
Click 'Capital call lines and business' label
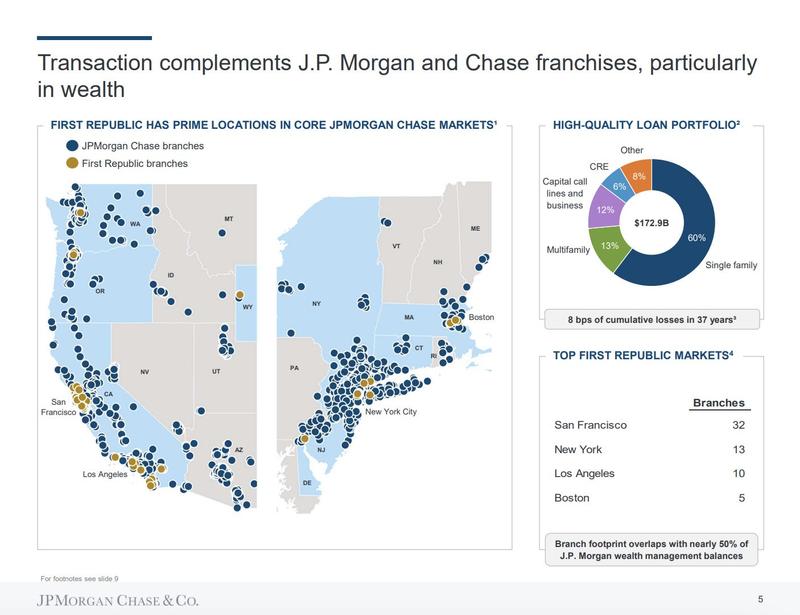pyautogui.click(x=565, y=193)
